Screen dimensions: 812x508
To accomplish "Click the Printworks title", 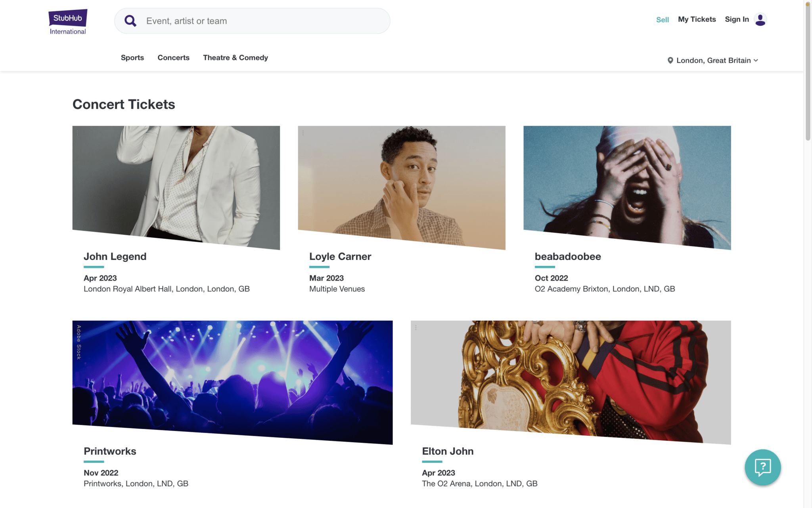I will coord(110,451).
